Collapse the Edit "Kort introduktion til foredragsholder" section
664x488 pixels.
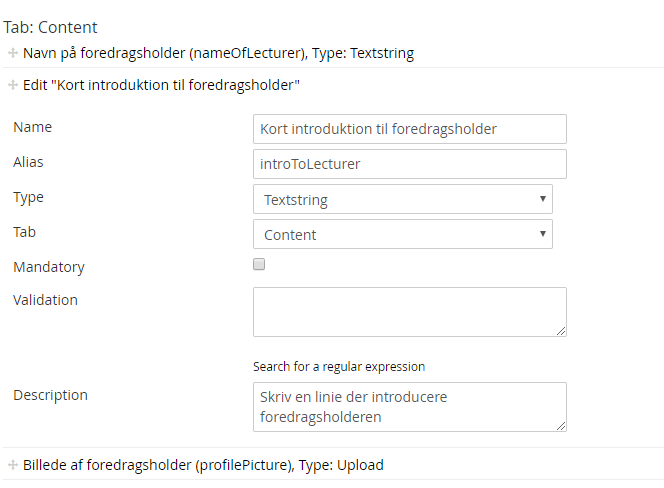162,86
